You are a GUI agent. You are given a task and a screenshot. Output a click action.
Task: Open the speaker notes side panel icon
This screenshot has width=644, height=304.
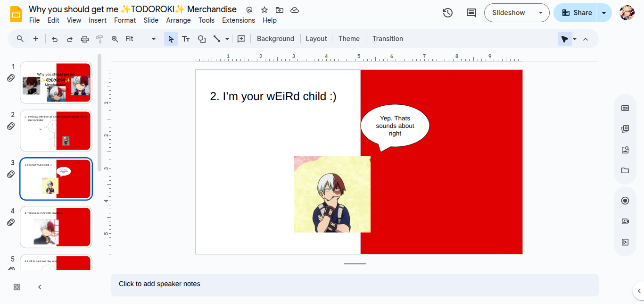625,108
